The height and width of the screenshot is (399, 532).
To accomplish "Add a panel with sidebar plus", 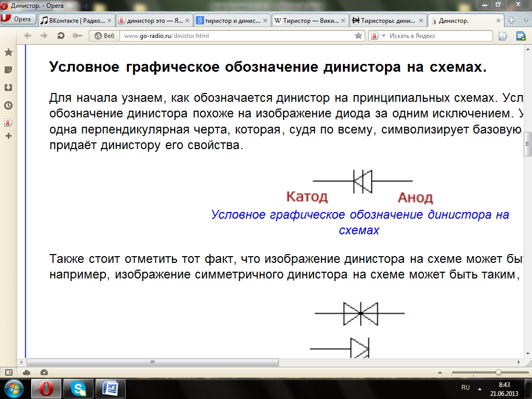I will (x=8, y=136).
